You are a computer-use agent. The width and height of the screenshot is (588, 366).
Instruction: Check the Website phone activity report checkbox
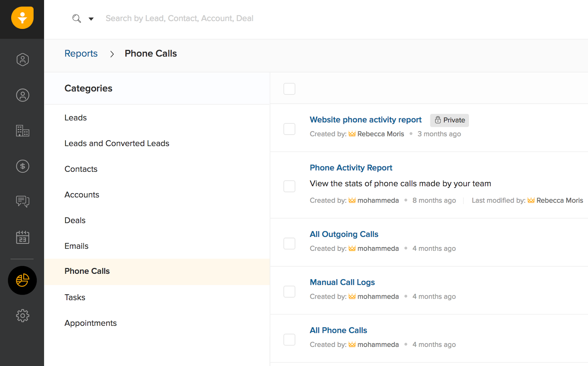[289, 129]
